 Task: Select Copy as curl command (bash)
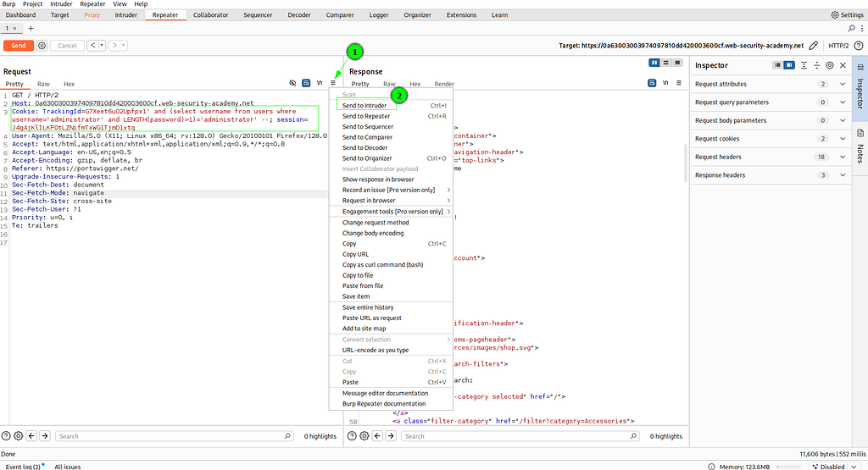pos(382,265)
